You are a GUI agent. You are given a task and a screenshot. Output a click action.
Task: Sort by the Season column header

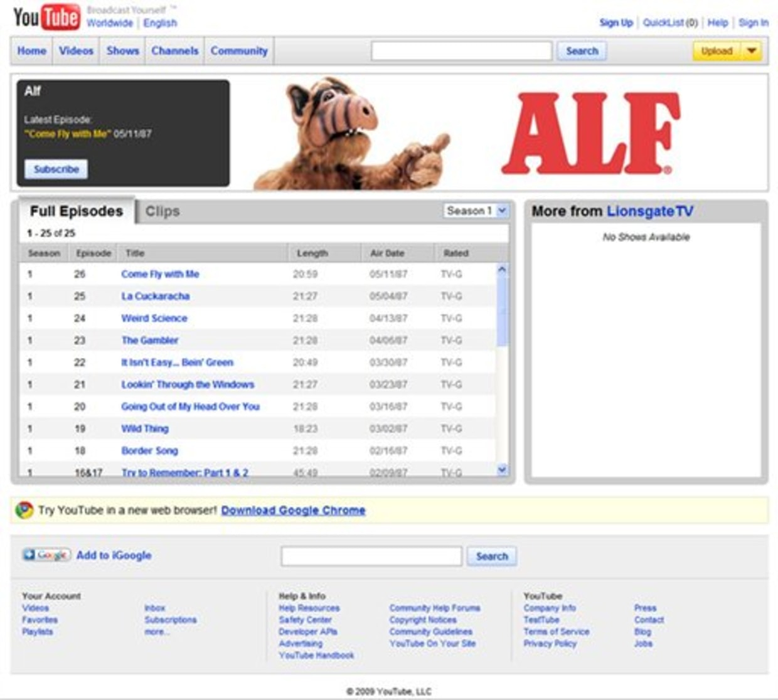[x=44, y=253]
